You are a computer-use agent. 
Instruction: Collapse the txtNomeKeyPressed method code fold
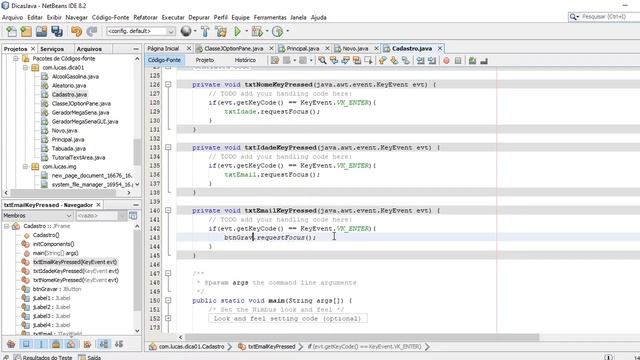pyautogui.click(x=168, y=84)
